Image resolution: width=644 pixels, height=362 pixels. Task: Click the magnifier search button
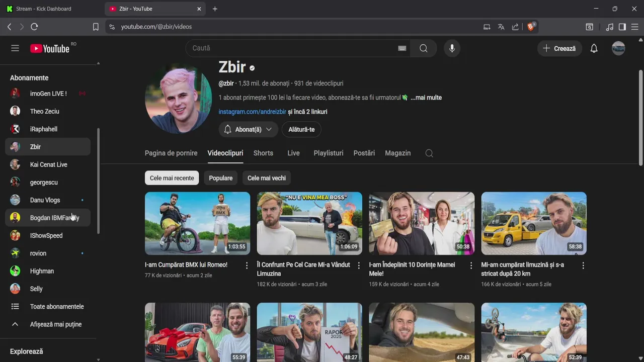tap(424, 48)
